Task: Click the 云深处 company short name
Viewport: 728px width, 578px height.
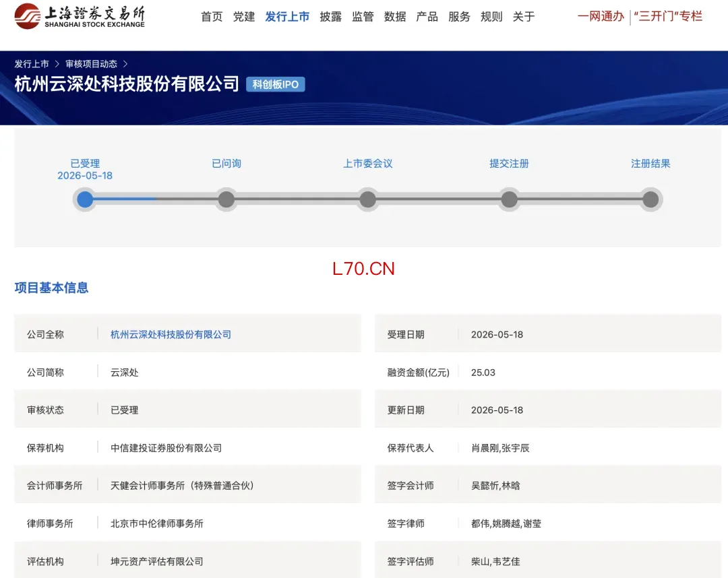Action: [x=125, y=373]
